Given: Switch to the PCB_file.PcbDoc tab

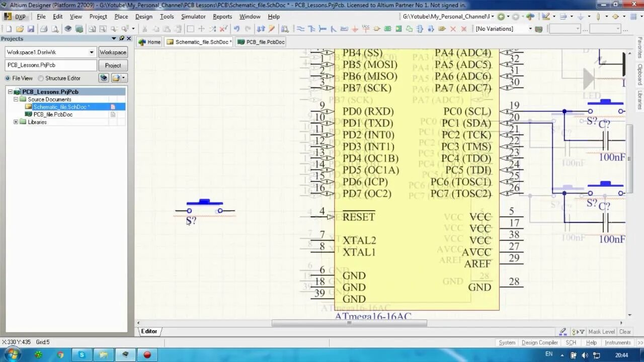Looking at the screenshot, I should pyautogui.click(x=261, y=42).
